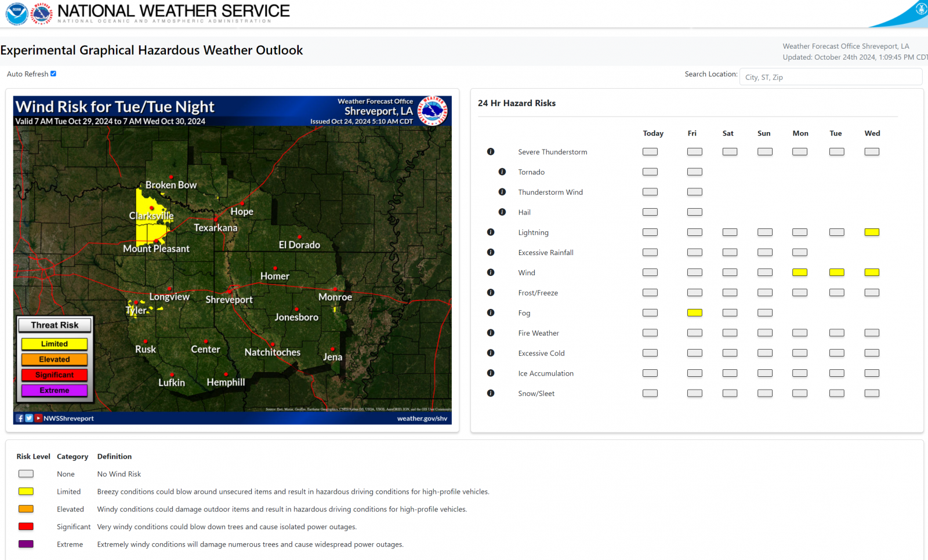Click the Fri column header
Screen dimensions: 928x560
click(692, 133)
